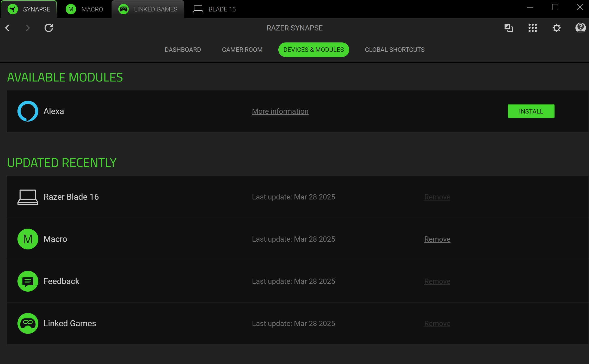
Task: Click the Synapse logo icon in tab
Action: (x=13, y=9)
